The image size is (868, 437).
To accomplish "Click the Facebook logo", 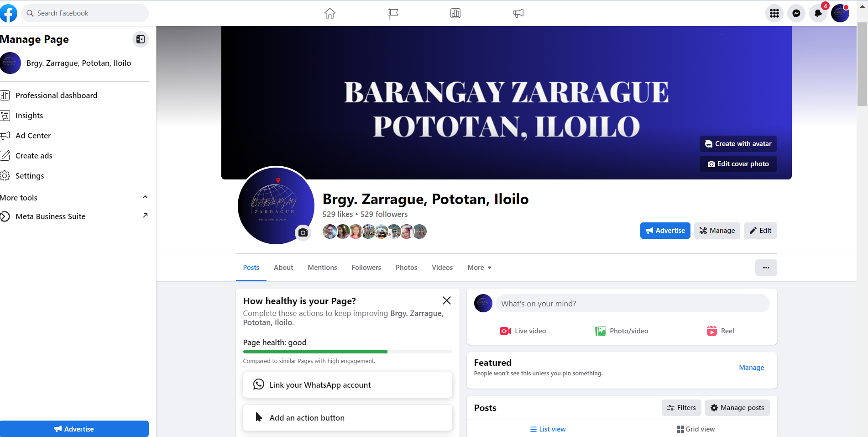I will tap(8, 13).
